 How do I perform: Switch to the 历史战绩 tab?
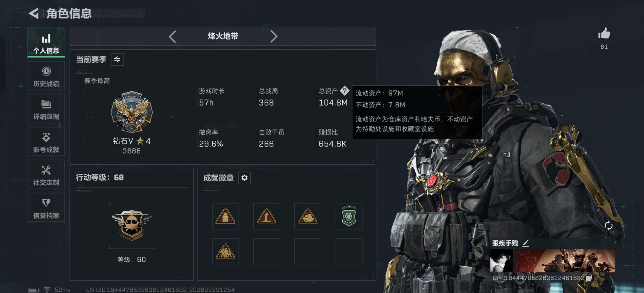point(46,76)
